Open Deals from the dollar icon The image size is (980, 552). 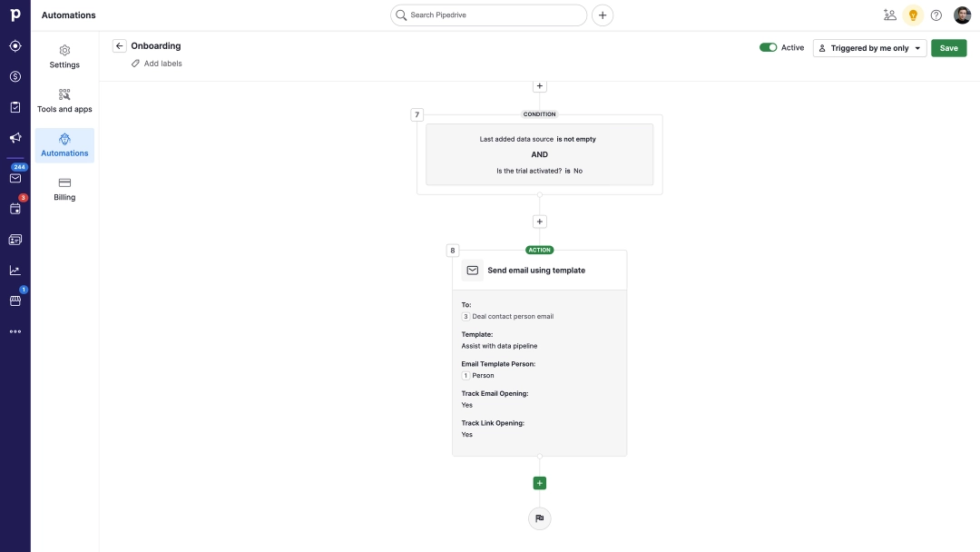click(x=15, y=76)
